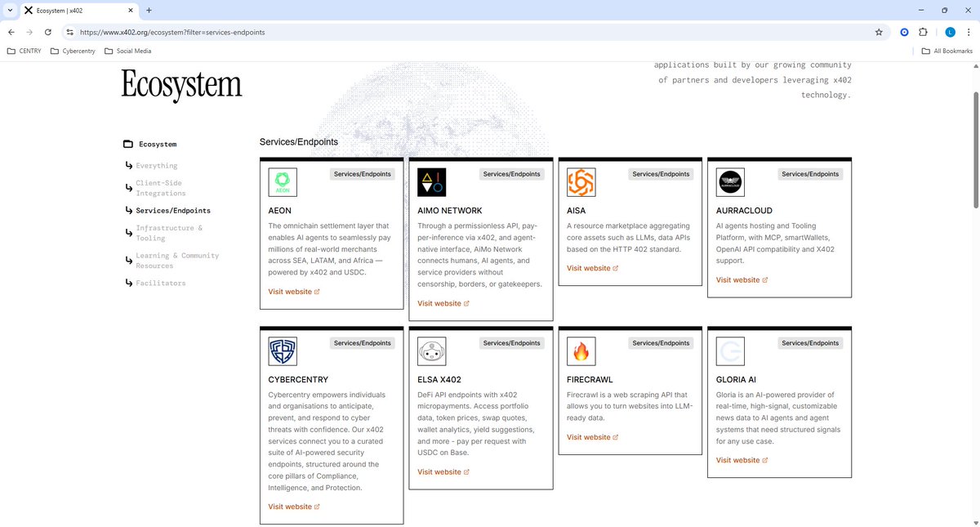Visit website link for AISA
The image size is (980, 527).
pyautogui.click(x=593, y=268)
